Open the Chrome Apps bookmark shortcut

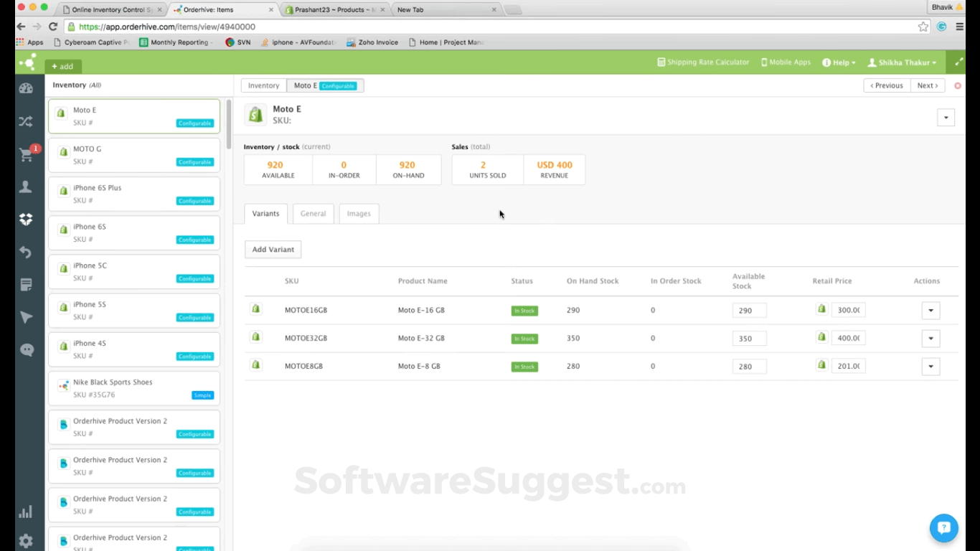[30, 42]
